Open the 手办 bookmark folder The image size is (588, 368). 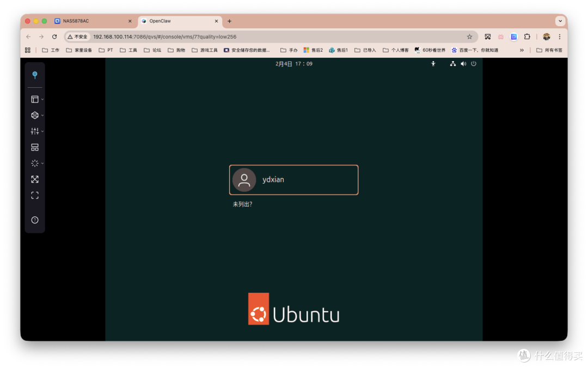click(x=289, y=50)
